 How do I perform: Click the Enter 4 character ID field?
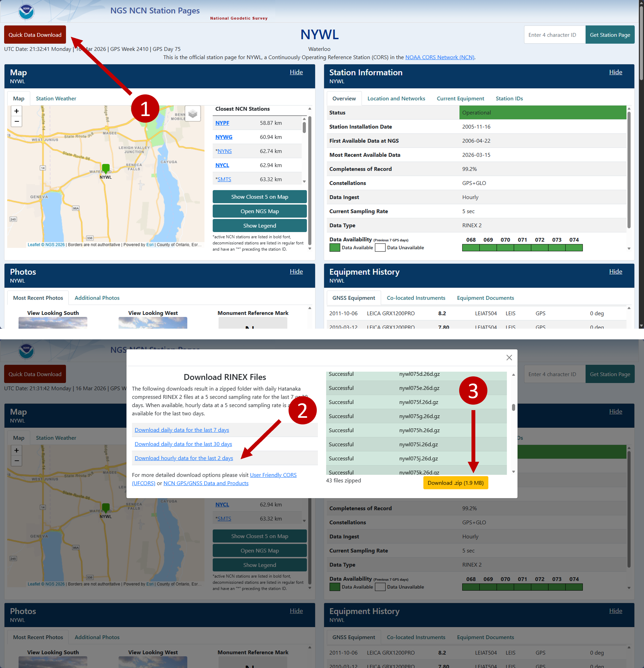(x=554, y=35)
